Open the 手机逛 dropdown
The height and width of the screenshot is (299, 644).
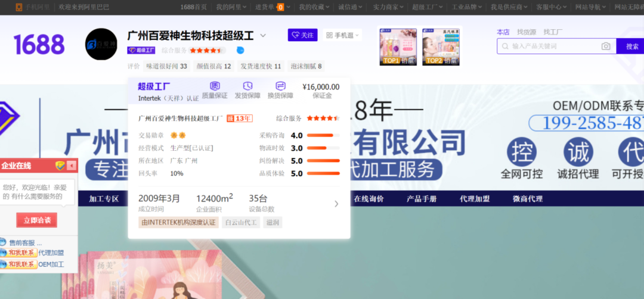pyautogui.click(x=342, y=35)
